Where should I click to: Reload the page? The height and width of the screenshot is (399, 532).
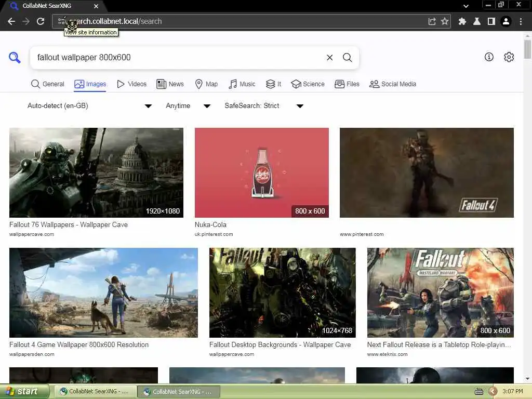(x=41, y=21)
